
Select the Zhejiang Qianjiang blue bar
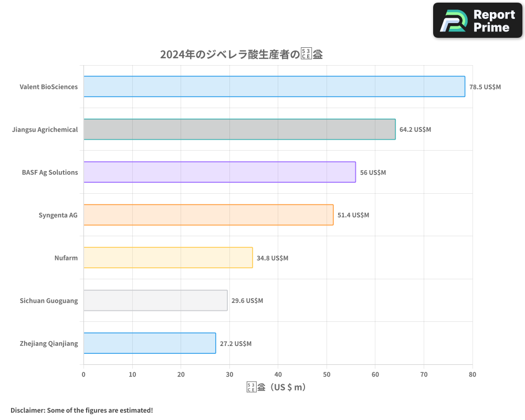coord(150,343)
